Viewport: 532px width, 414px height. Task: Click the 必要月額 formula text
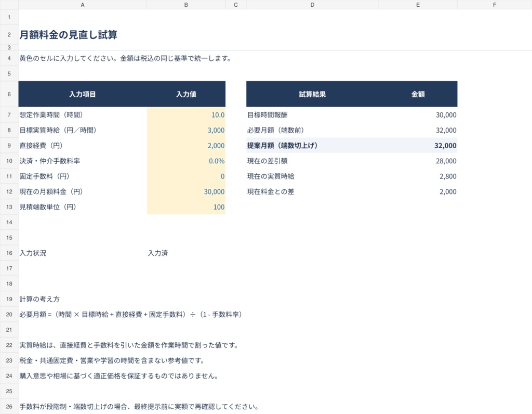pos(131,315)
